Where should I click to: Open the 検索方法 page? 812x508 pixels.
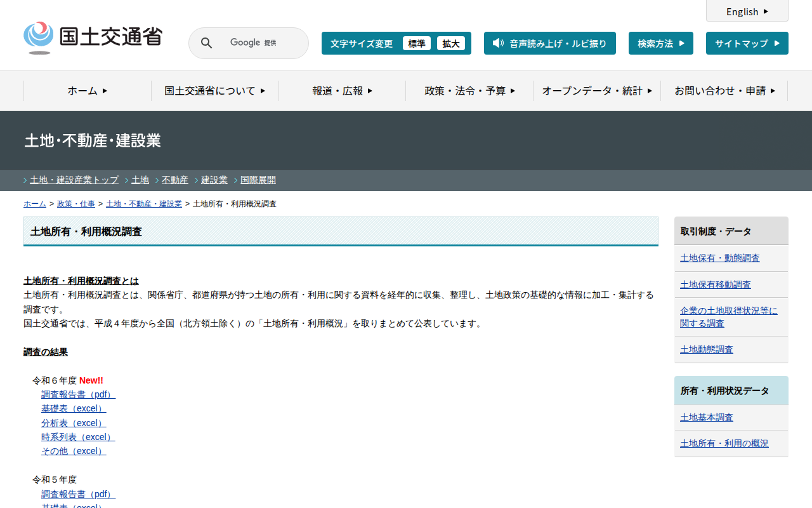[x=660, y=43]
